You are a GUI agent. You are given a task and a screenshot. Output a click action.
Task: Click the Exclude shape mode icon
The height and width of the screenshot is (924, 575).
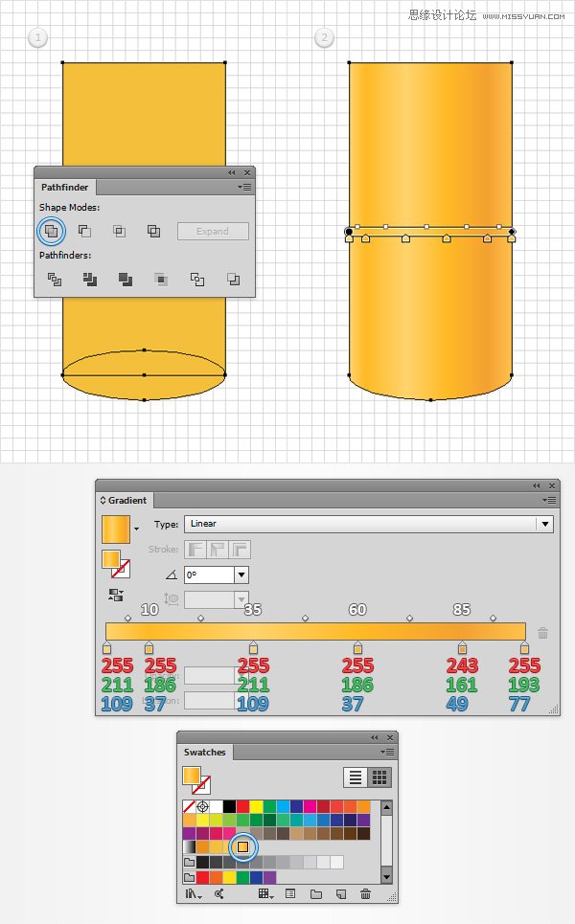(x=153, y=231)
